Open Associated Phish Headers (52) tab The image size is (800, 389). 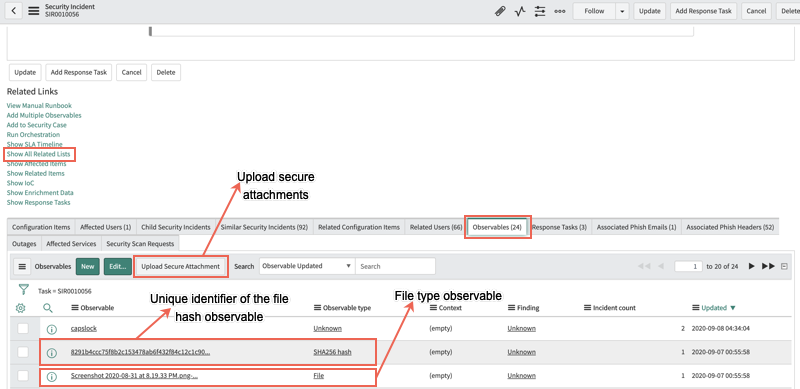pyautogui.click(x=730, y=227)
